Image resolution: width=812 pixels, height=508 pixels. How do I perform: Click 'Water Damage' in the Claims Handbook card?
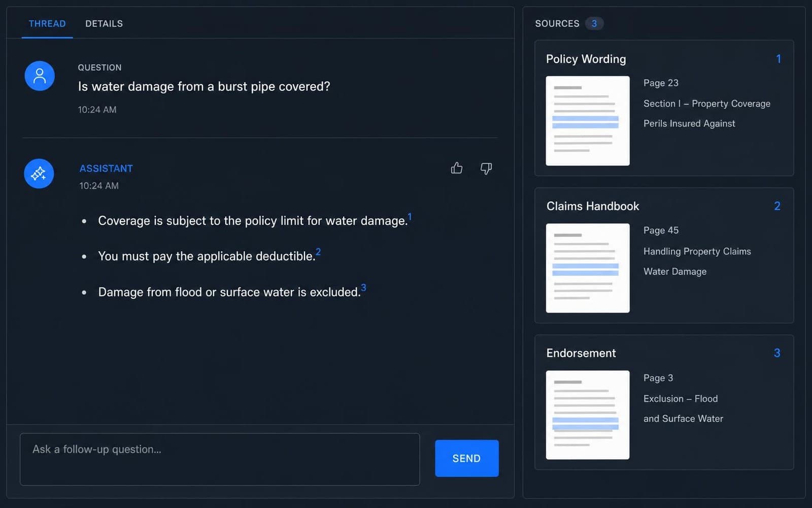(x=675, y=271)
